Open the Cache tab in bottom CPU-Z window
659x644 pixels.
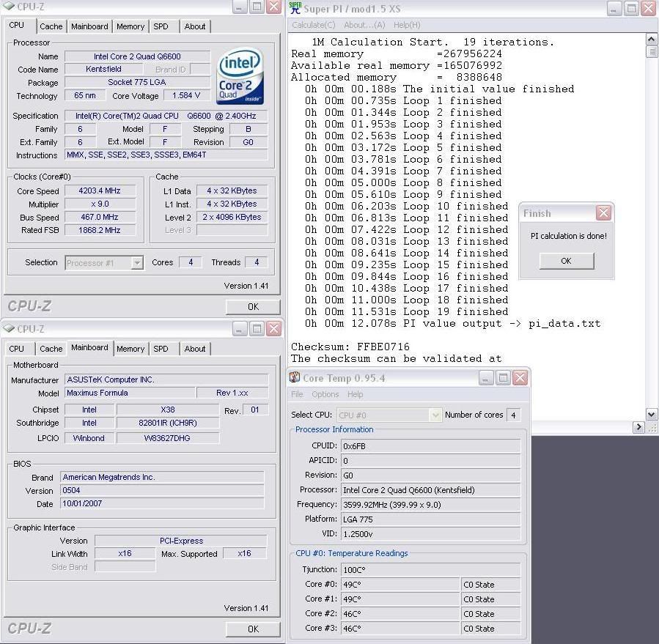(x=51, y=349)
